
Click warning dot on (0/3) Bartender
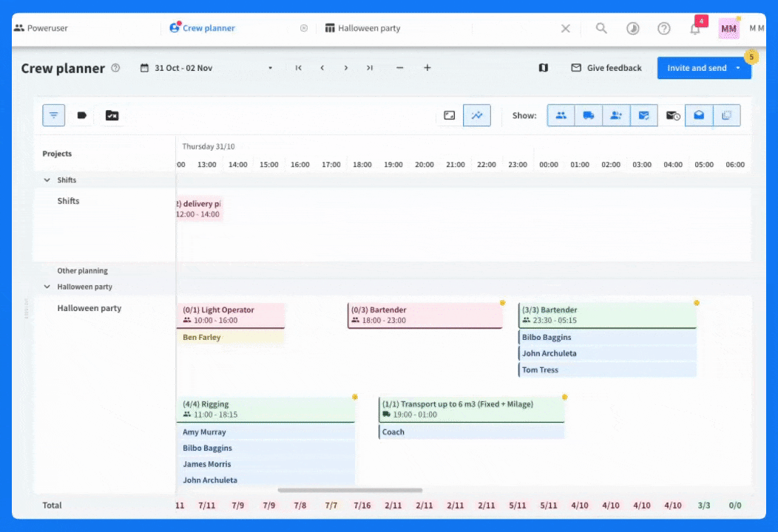[x=503, y=303]
